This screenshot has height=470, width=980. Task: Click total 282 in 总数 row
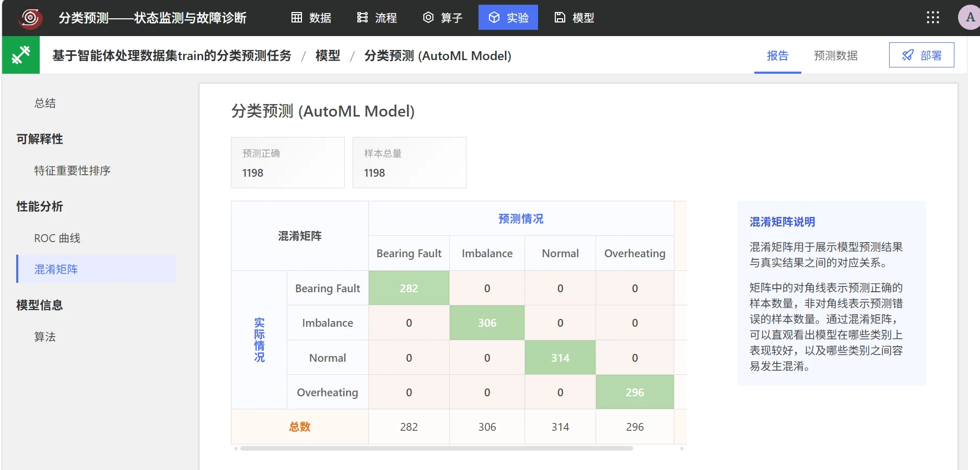tap(409, 427)
